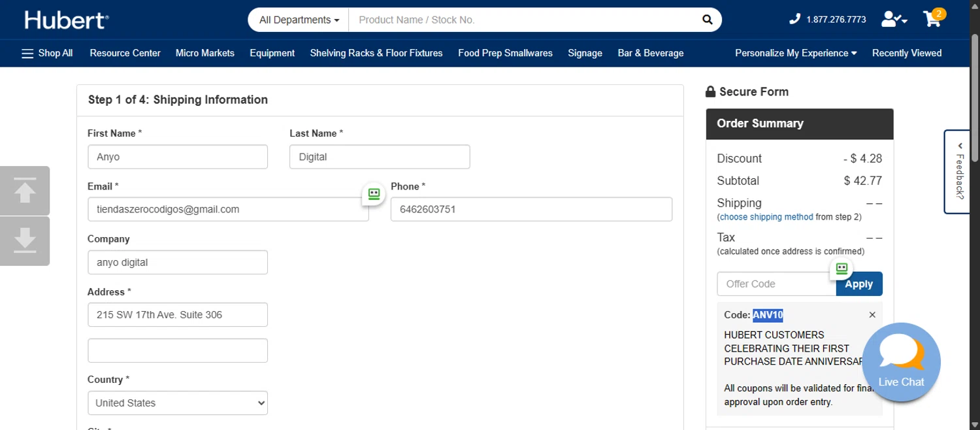Open the Country select showing United States
Screen dimensions: 980x430
coord(178,403)
